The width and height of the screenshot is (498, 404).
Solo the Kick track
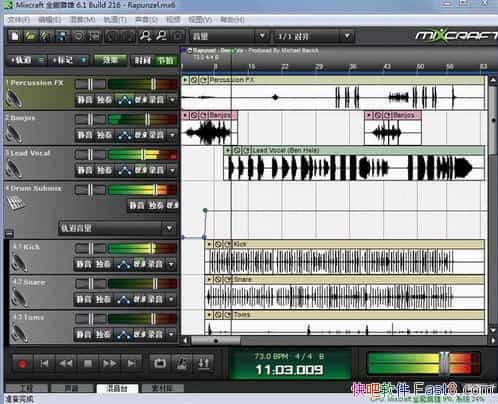coord(103,264)
